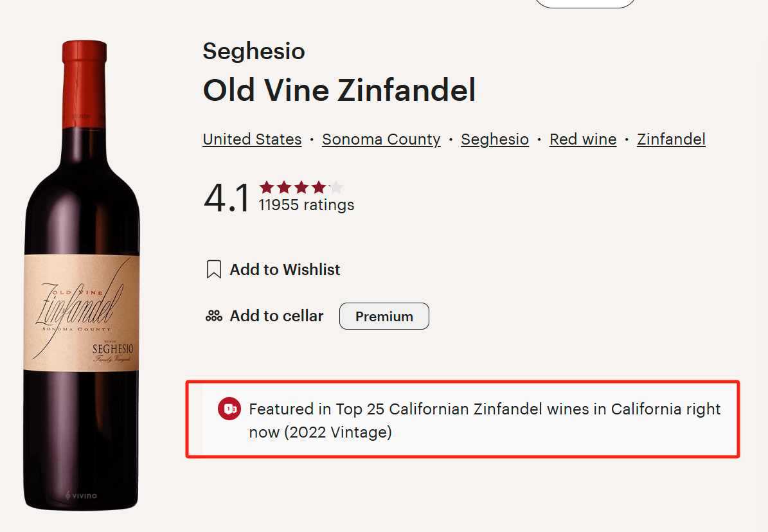Open the Red wine category link

pos(583,139)
